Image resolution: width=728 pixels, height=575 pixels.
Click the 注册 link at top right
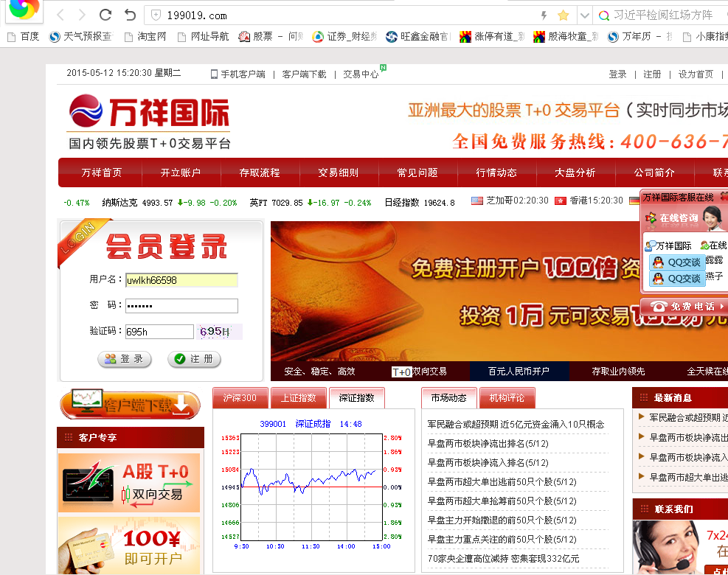[x=652, y=74]
